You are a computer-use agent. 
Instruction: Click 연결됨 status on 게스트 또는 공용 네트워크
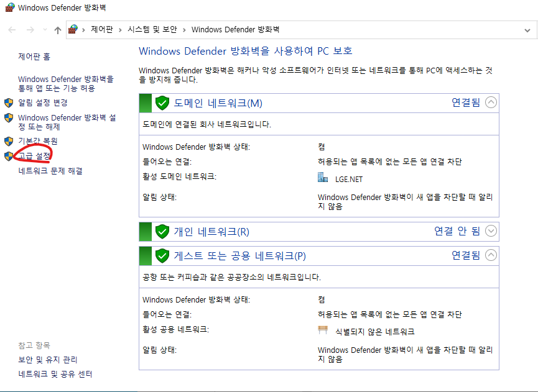pos(466,255)
